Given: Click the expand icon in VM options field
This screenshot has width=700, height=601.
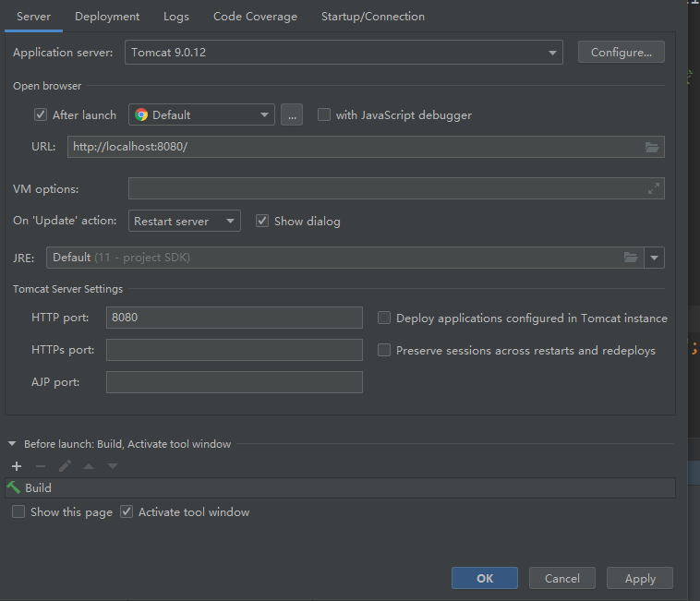Looking at the screenshot, I should pos(654,188).
